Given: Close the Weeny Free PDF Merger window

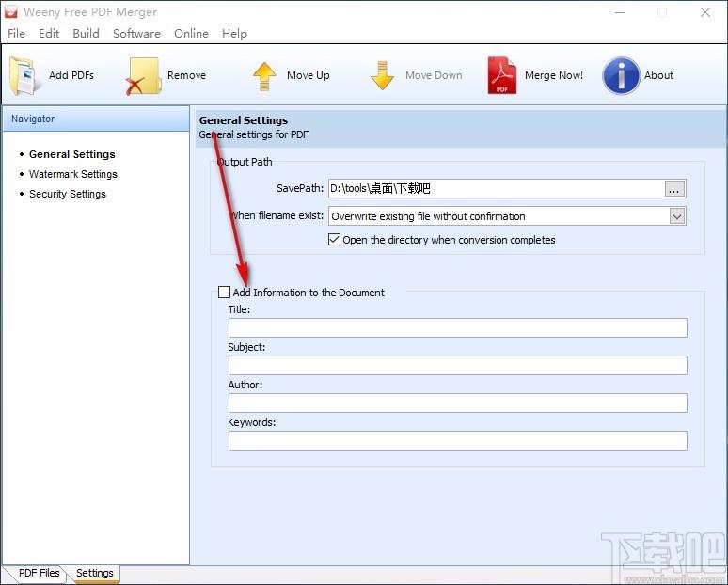Looking at the screenshot, I should (705, 12).
